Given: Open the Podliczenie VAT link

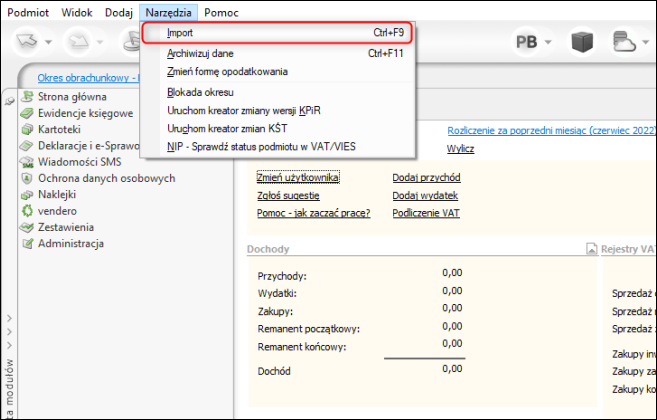Looking at the screenshot, I should [x=426, y=213].
